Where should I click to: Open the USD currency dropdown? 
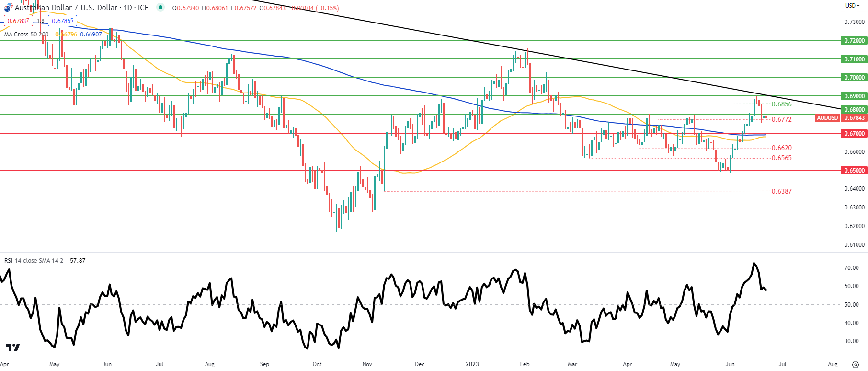pos(853,6)
